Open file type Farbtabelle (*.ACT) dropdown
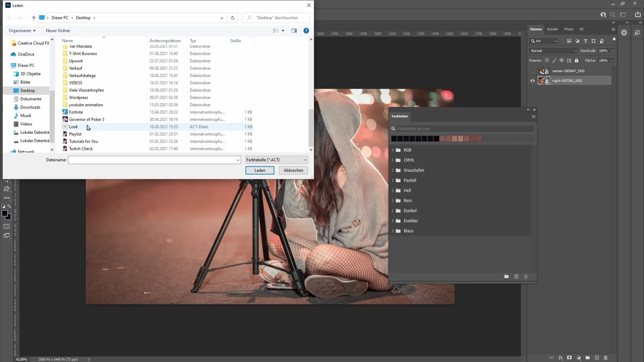The height and width of the screenshot is (362, 644). 276,160
